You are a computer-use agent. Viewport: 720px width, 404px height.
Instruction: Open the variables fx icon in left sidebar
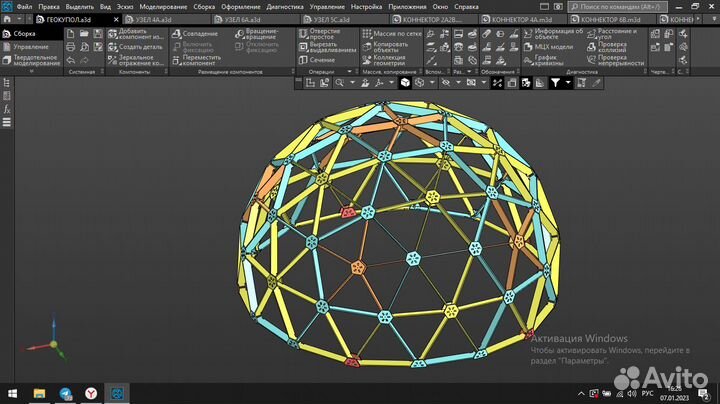click(x=6, y=109)
